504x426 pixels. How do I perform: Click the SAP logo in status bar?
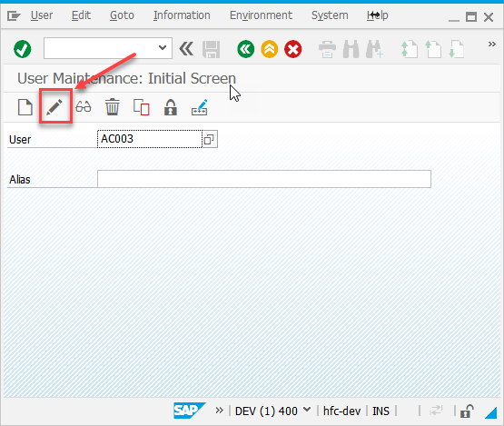190,411
